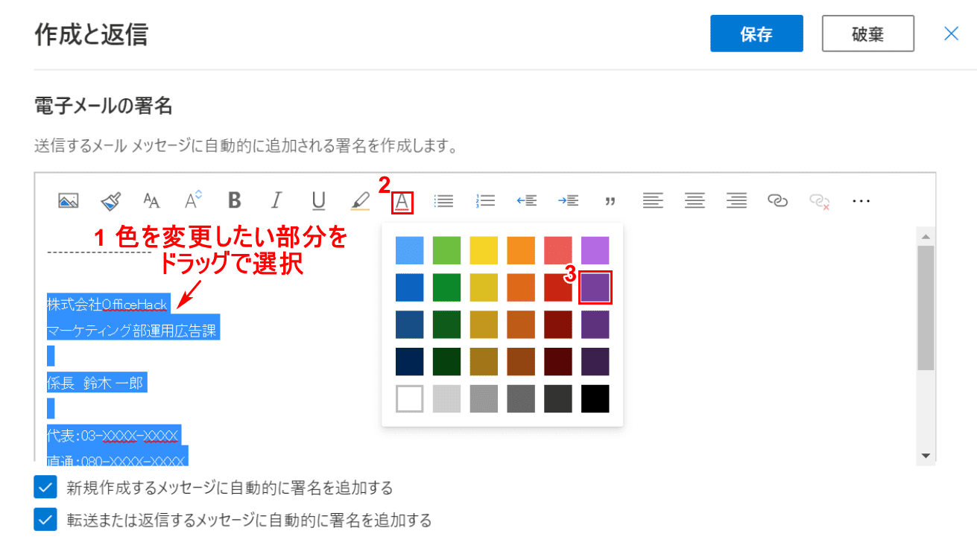Viewport: 977px width, 560px height.
Task: Expand more formatting options ellipsis
Action: 861,200
